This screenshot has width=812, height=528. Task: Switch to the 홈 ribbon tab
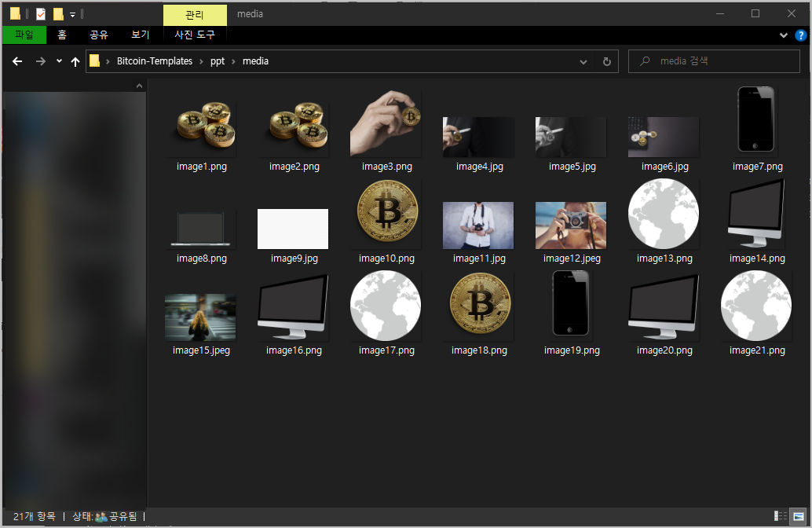62,35
